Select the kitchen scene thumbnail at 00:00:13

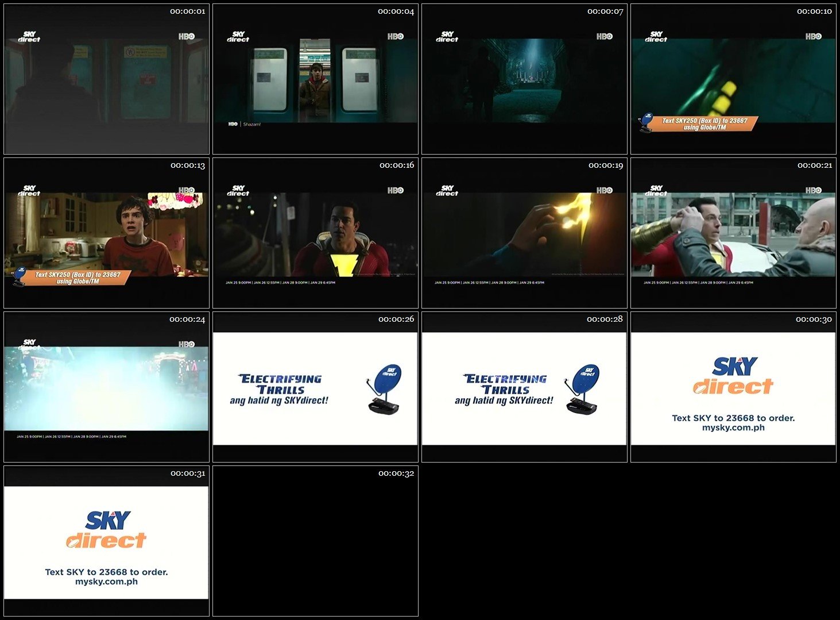coord(106,233)
